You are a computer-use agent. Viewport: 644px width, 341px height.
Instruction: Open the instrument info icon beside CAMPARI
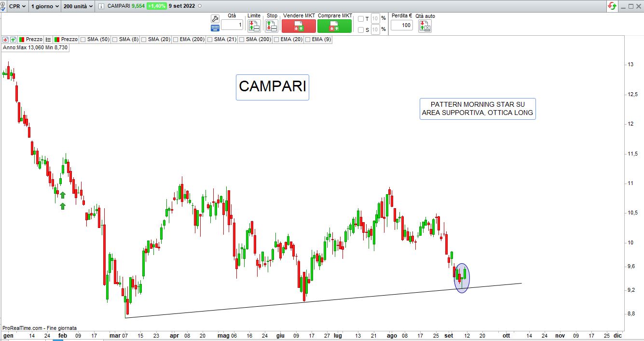click(101, 6)
